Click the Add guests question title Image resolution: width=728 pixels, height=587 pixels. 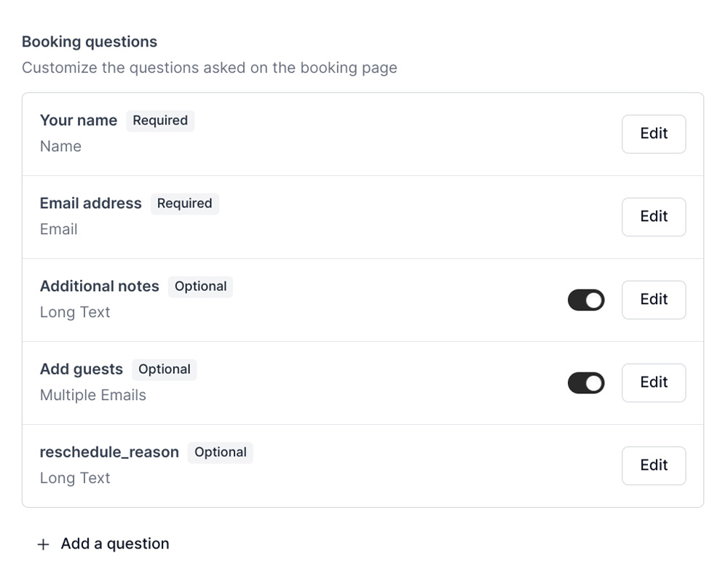pos(82,370)
